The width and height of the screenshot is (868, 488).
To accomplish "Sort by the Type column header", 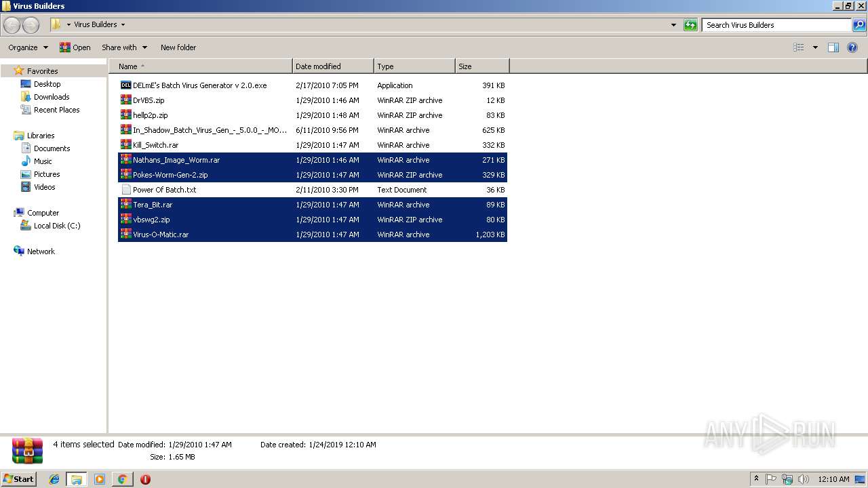I will [414, 66].
